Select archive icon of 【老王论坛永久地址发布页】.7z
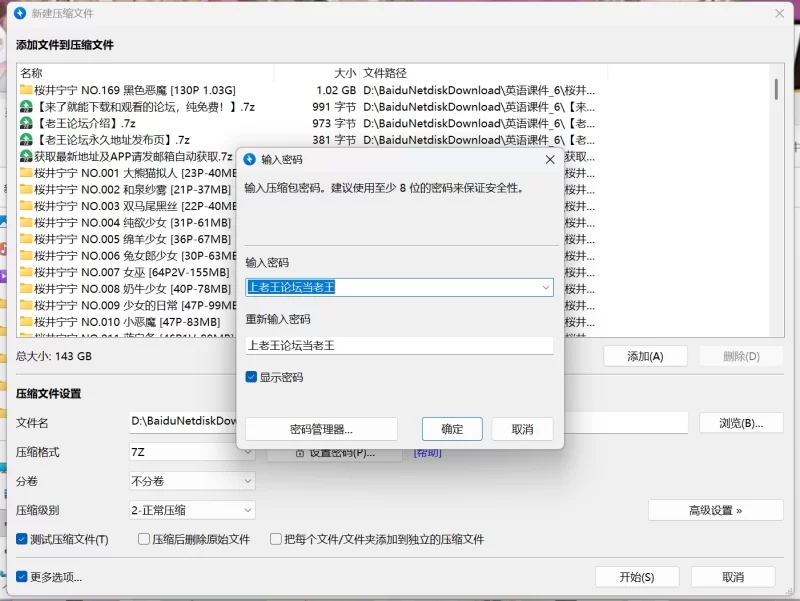The height and width of the screenshot is (601, 800). 26,140
